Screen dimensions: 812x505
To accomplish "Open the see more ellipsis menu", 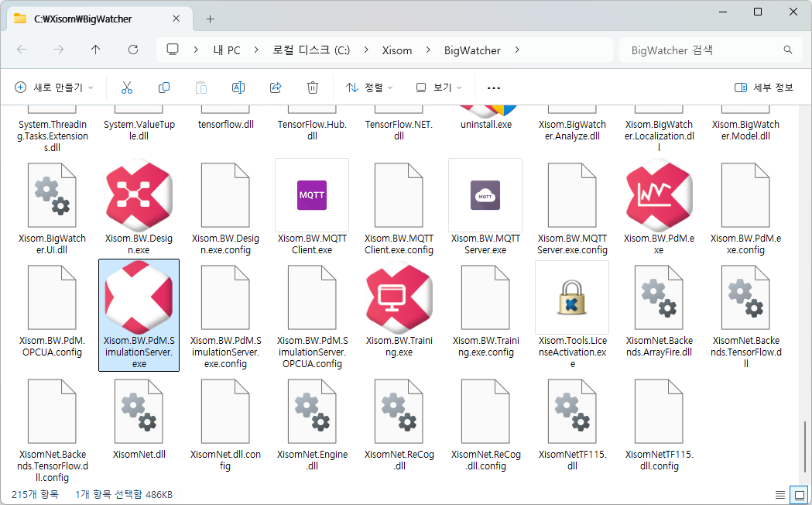I will tap(494, 88).
